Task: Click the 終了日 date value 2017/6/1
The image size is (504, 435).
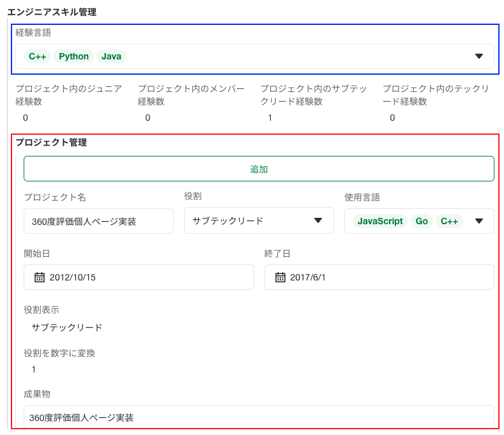Action: (308, 277)
